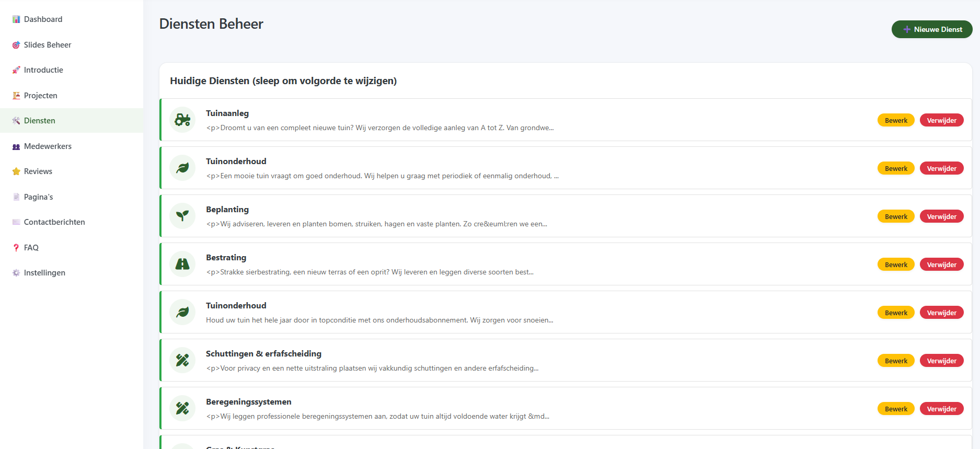Edit the Beplanting service
The image size is (980, 449).
tap(896, 216)
